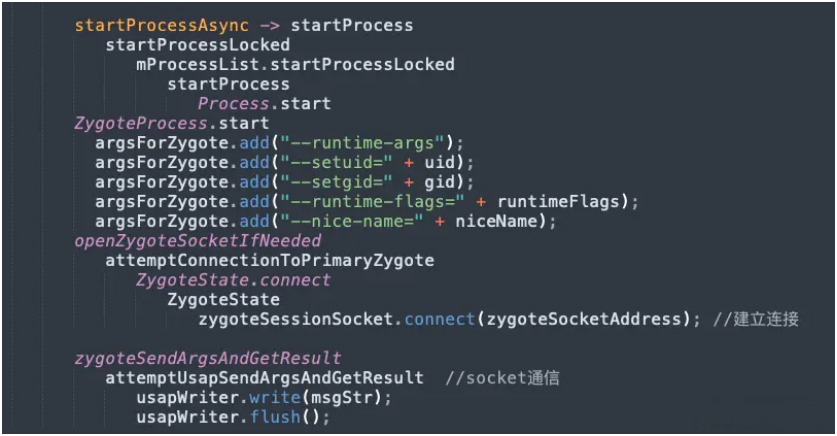Click the blue flush method call
Screen dimensions: 837x436
click(x=275, y=417)
